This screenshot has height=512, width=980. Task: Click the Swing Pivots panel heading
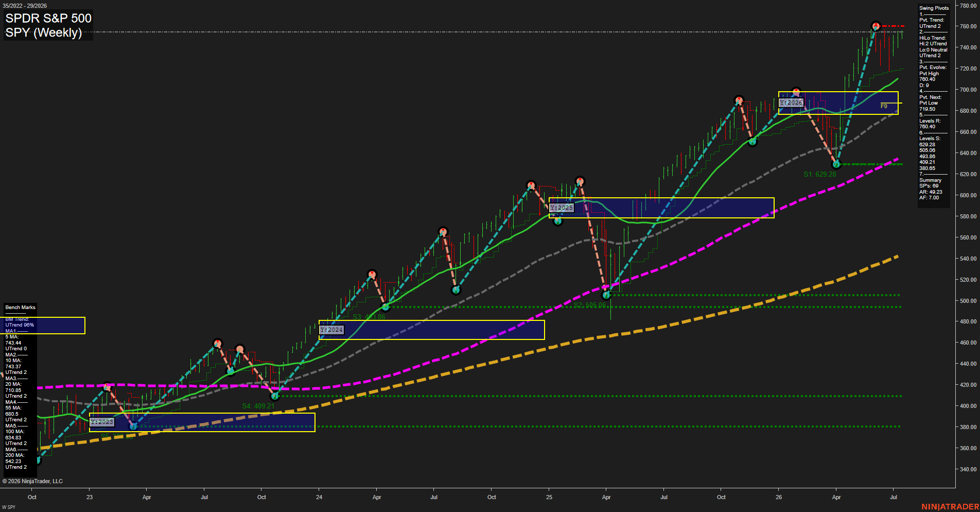point(934,8)
